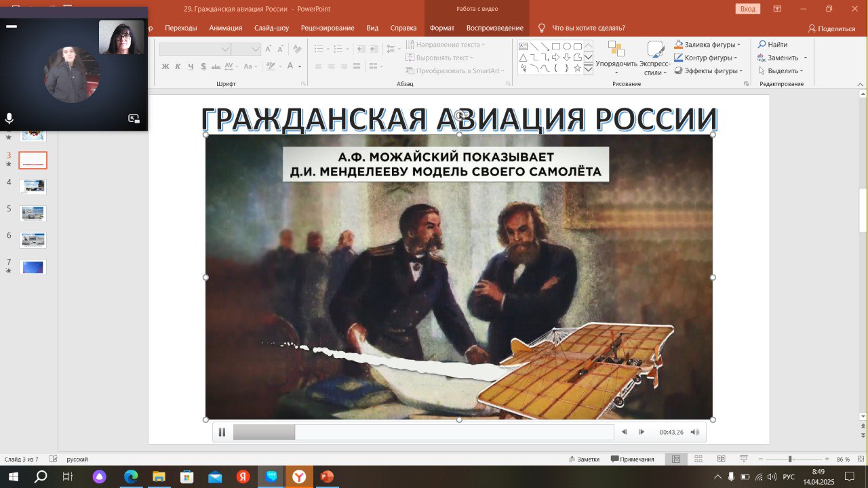Align text right

pos(344,66)
